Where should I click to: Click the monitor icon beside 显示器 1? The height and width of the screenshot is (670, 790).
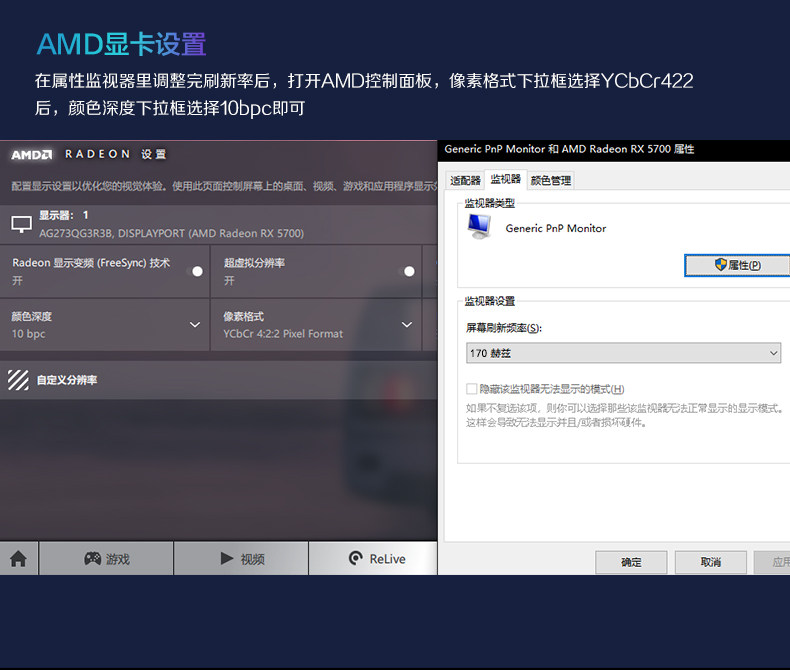(x=21, y=224)
